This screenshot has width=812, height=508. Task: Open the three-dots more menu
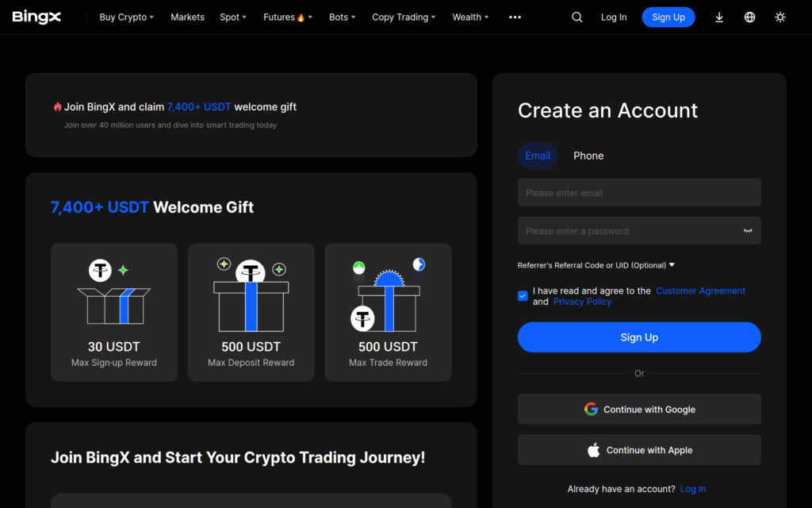[x=515, y=17]
